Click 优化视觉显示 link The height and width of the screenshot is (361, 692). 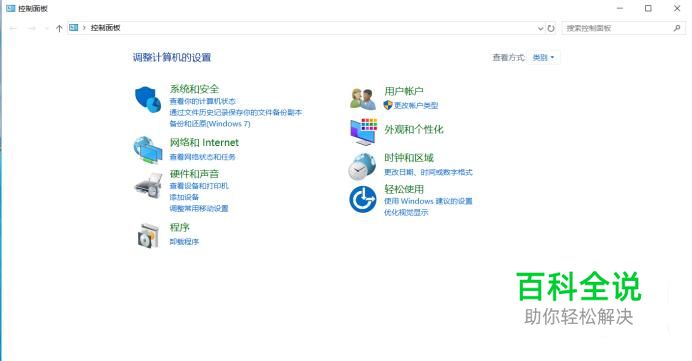pos(406,213)
